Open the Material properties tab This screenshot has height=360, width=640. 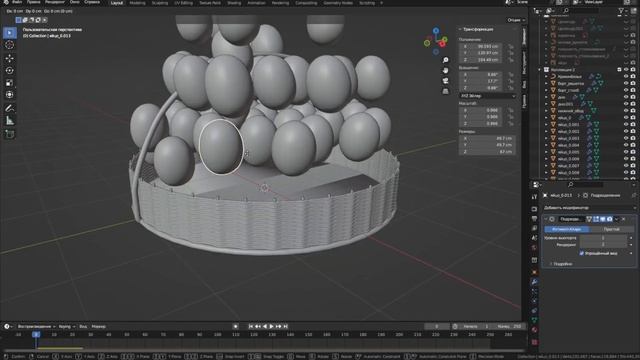[x=534, y=330]
